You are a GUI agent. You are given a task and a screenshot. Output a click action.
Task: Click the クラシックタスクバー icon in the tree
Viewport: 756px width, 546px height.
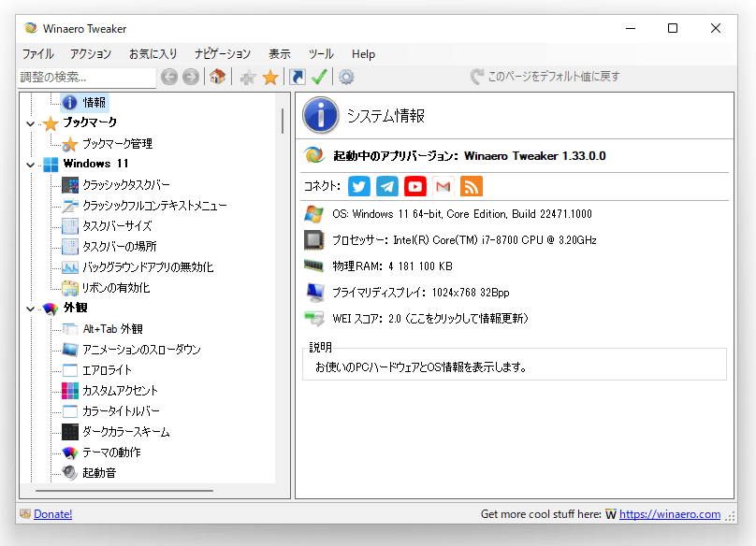[70, 184]
